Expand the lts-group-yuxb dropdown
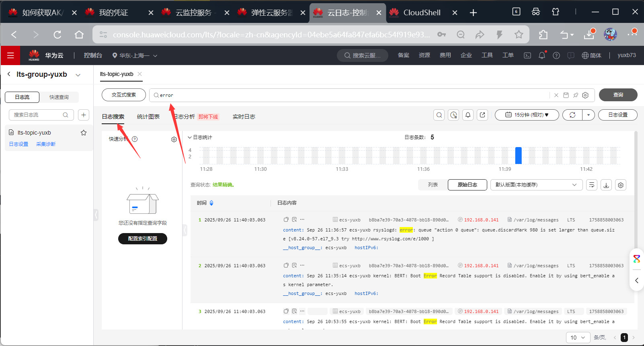The height and width of the screenshot is (346, 644). tap(78, 75)
